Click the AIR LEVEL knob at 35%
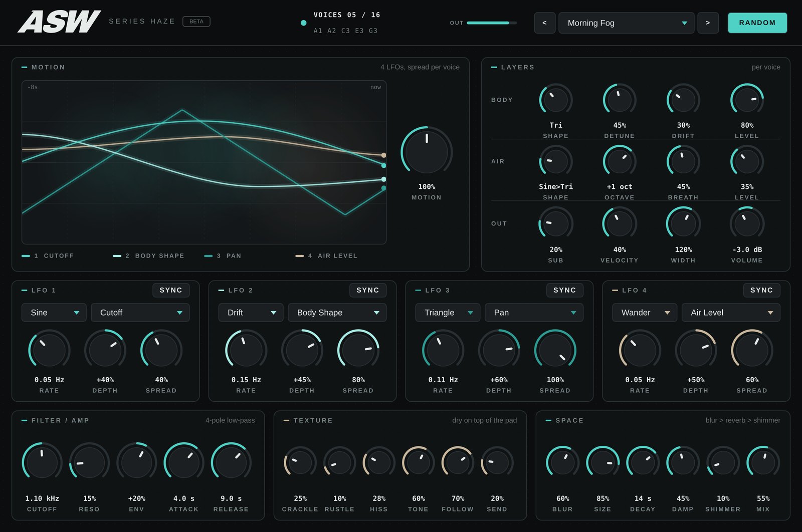The image size is (802, 532). click(x=747, y=161)
